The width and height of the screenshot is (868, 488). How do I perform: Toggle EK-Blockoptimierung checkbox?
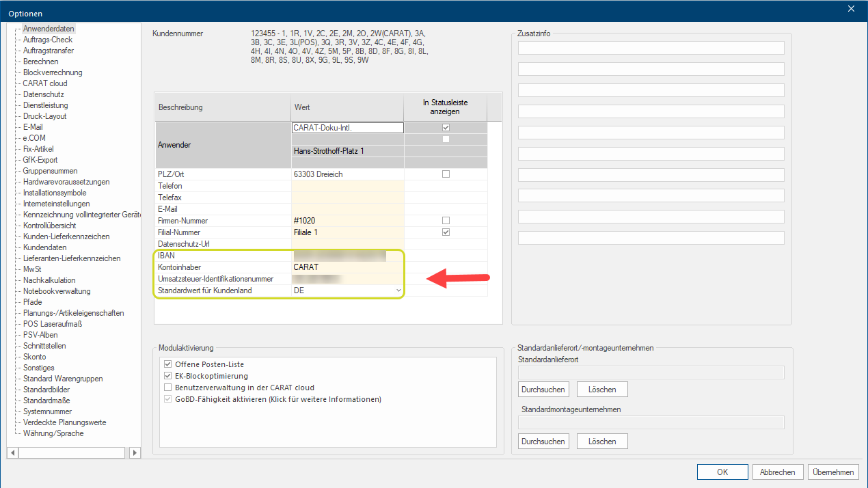pyautogui.click(x=168, y=376)
